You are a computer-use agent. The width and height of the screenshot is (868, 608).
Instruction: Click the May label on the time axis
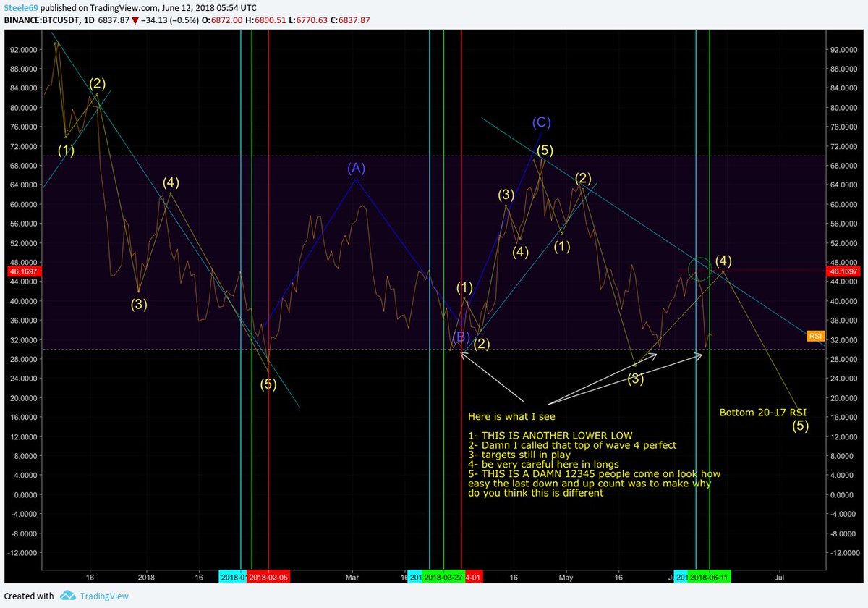566,578
